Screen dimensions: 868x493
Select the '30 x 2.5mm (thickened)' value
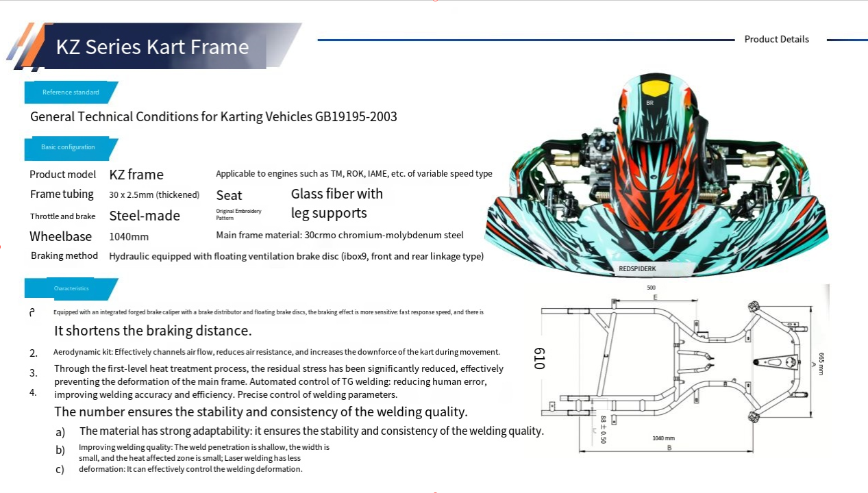[154, 195]
